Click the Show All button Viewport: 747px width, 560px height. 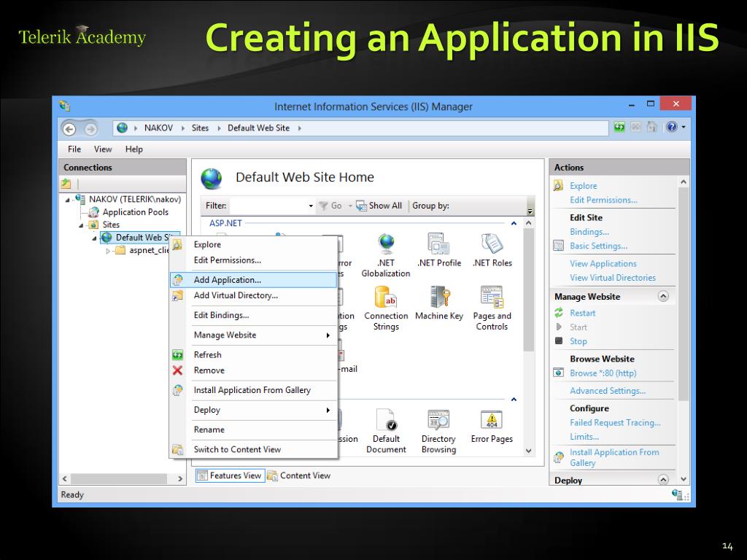(x=379, y=206)
